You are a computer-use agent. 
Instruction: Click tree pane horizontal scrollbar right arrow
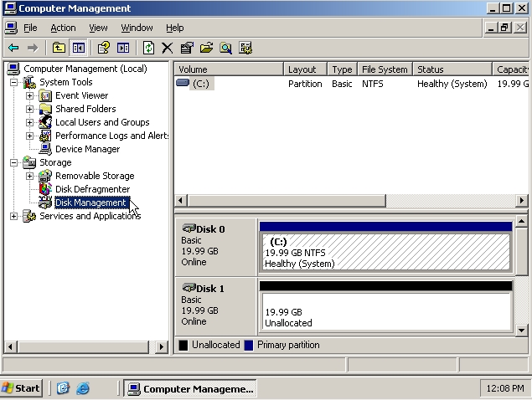click(162, 346)
